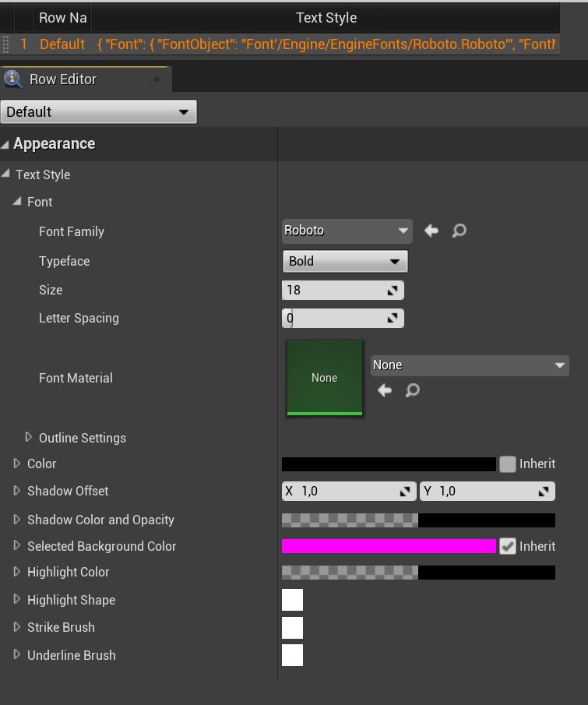Viewport: 588px width, 705px height.
Task: Open the None Font Material asset dropdown
Action: 470,365
